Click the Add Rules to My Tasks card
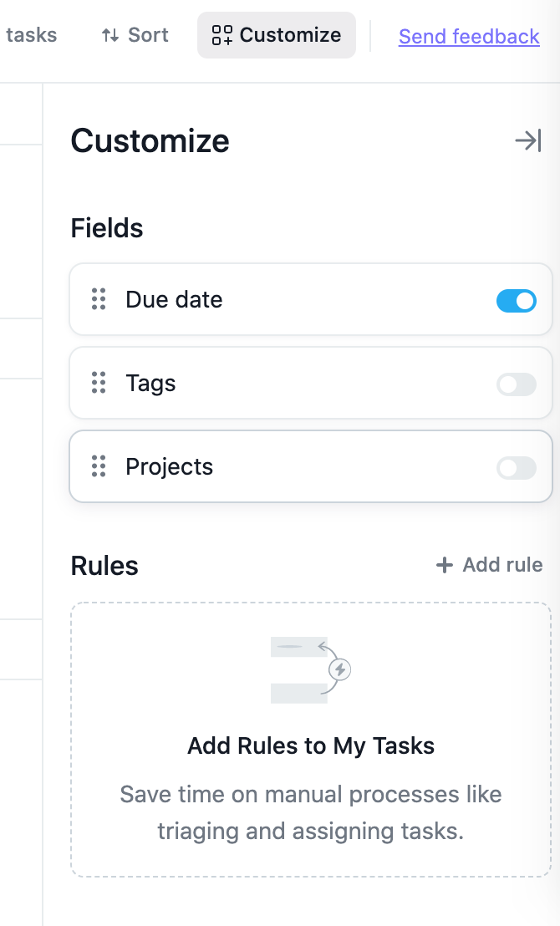Screen dimensions: 560x926 311,740
